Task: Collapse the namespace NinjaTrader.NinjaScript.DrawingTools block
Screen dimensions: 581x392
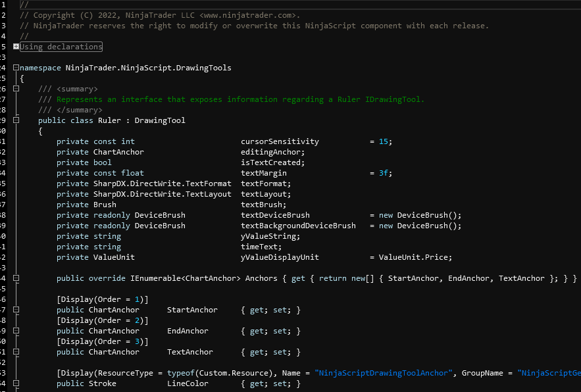Action: tap(16, 68)
